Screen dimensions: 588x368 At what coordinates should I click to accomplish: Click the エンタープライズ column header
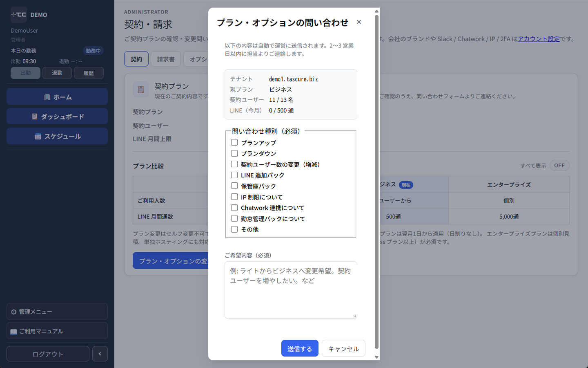(509, 185)
